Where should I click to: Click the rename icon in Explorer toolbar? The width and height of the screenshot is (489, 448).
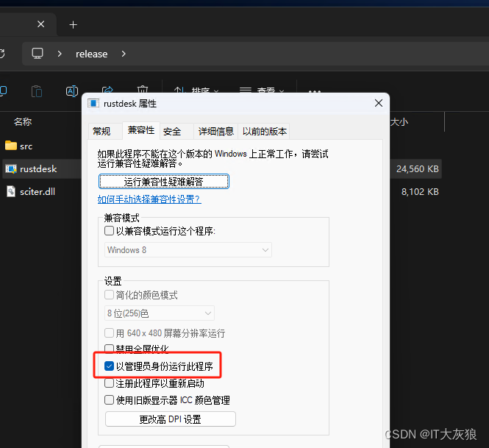[x=72, y=91]
